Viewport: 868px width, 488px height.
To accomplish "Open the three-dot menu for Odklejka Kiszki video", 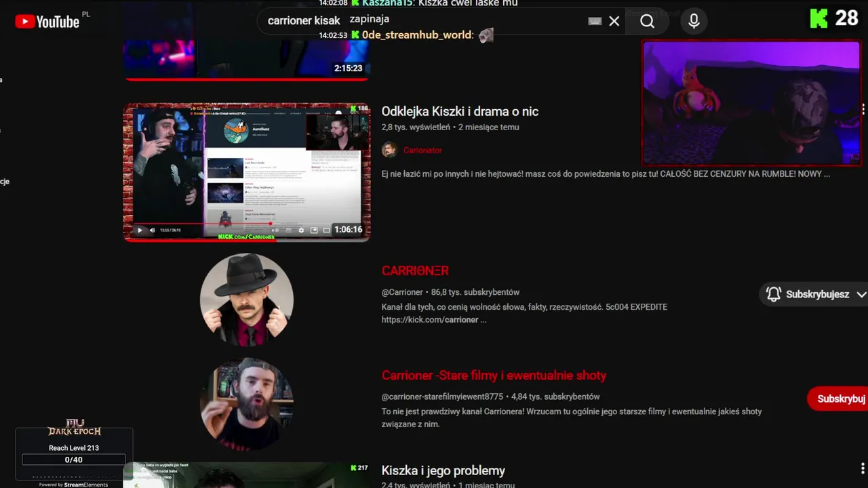I will pyautogui.click(x=863, y=109).
